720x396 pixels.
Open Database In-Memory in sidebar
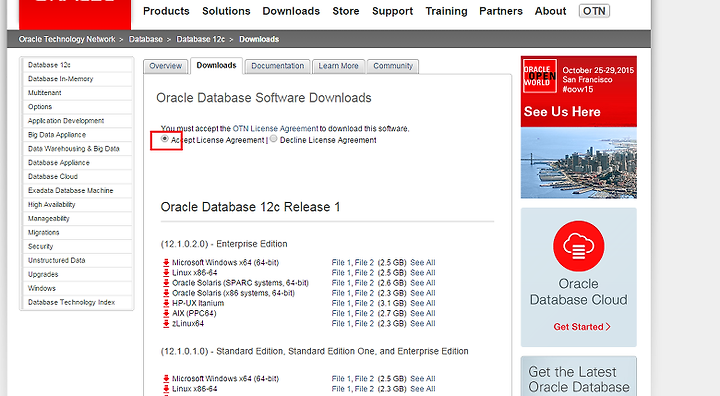pos(77,79)
